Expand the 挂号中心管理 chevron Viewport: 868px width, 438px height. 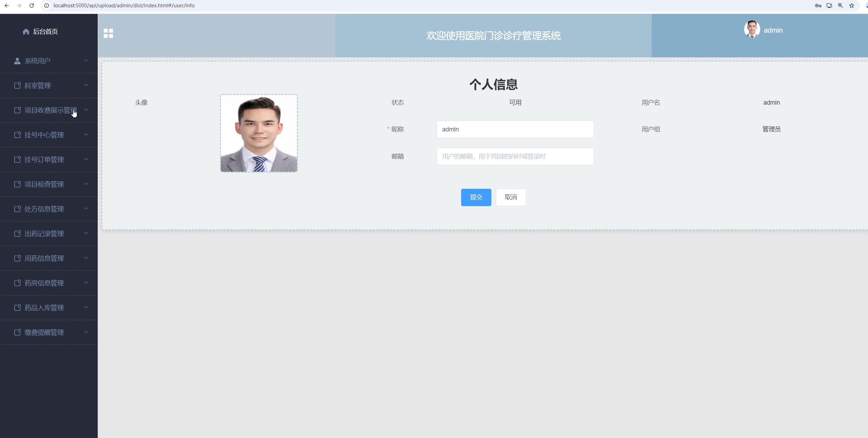click(86, 135)
